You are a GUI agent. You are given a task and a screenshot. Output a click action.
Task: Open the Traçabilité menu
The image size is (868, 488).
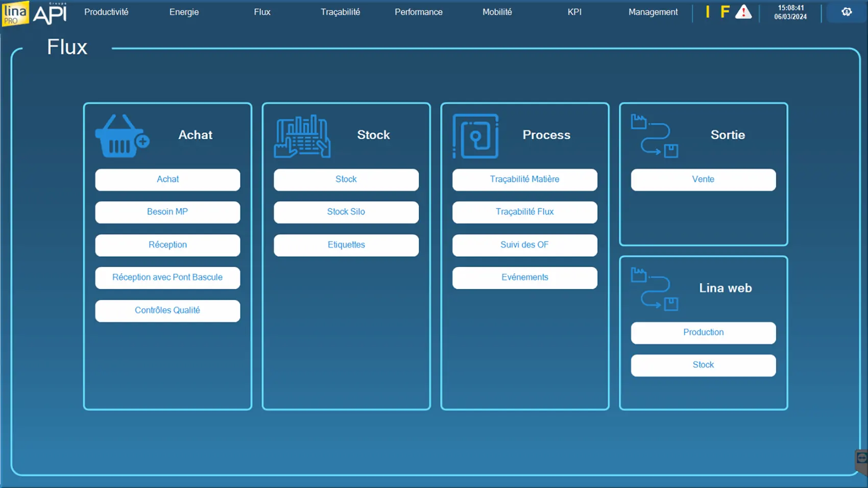(x=340, y=12)
